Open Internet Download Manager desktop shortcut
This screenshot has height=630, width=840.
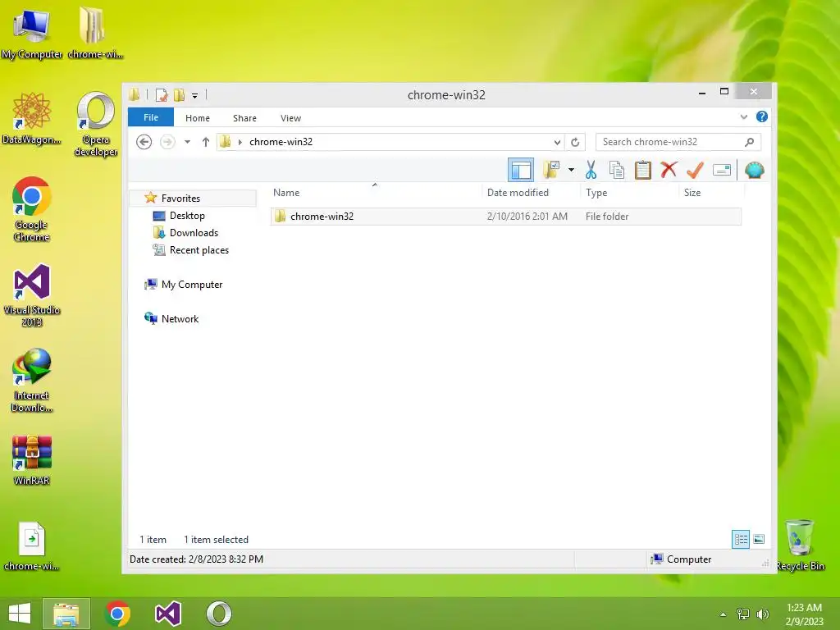tap(32, 381)
